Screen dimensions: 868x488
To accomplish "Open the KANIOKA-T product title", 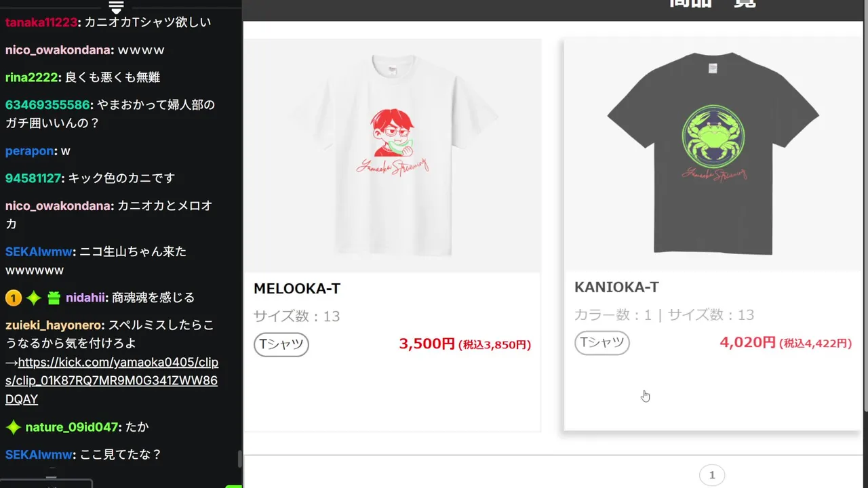I will point(616,287).
